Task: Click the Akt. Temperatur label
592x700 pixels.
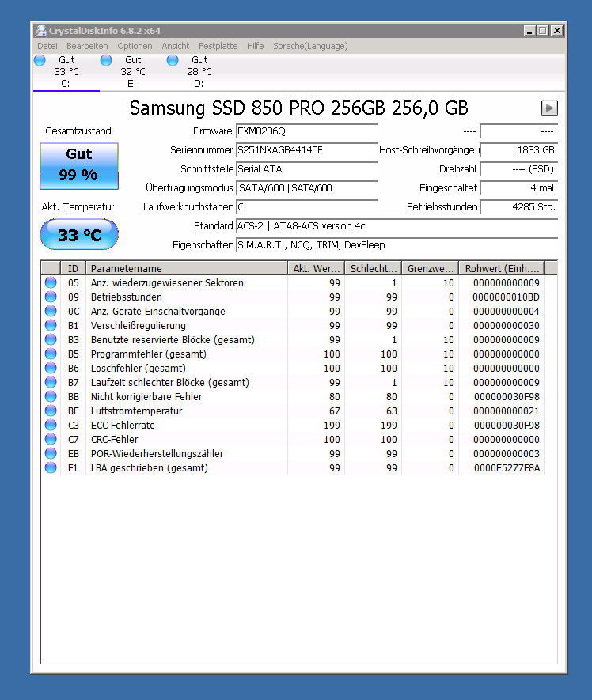Action: 78,207
